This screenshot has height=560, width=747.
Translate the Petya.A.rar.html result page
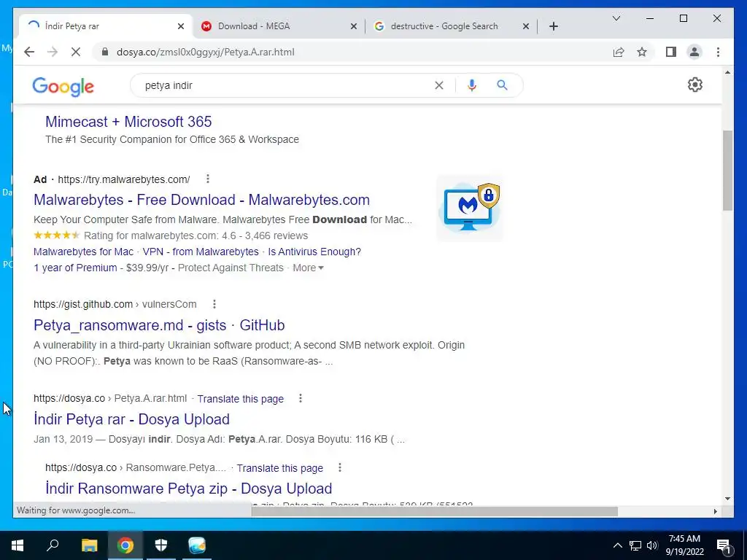[x=241, y=399]
